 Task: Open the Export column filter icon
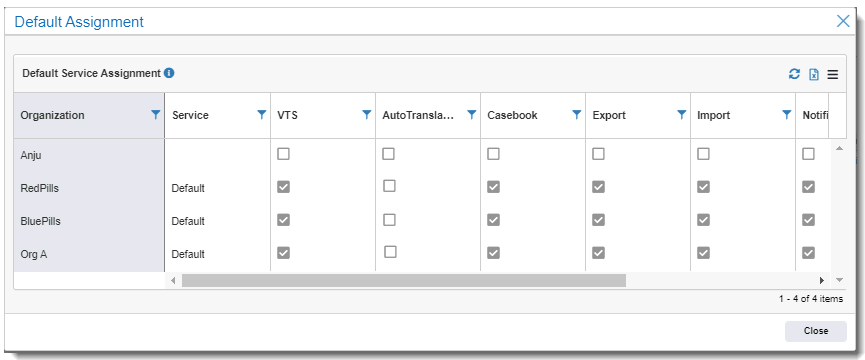click(682, 115)
